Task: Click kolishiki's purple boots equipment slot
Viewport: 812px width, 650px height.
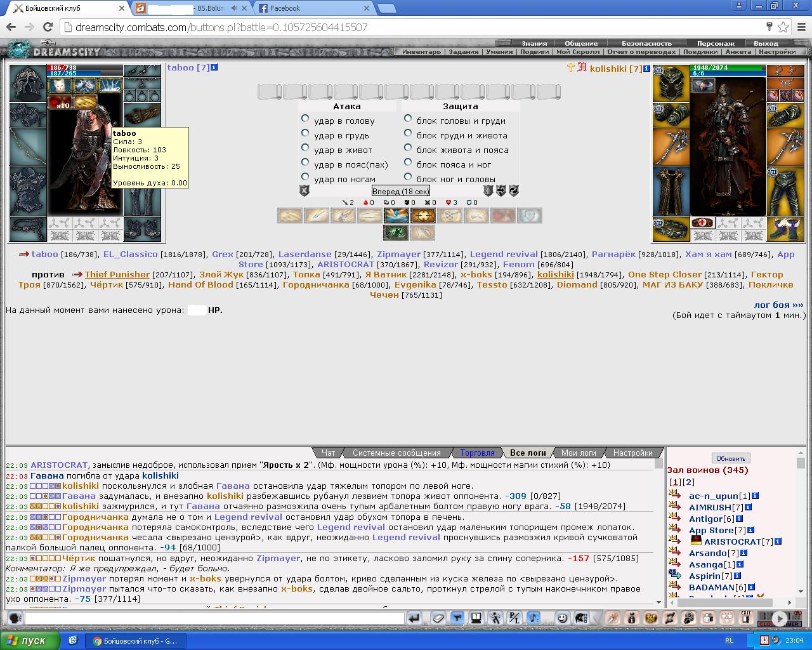Action: pyautogui.click(x=785, y=229)
